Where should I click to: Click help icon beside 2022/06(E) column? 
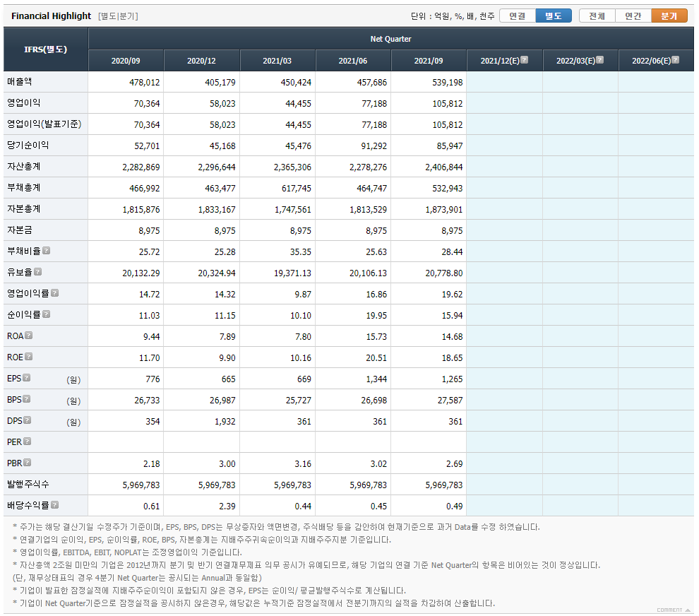676,60
